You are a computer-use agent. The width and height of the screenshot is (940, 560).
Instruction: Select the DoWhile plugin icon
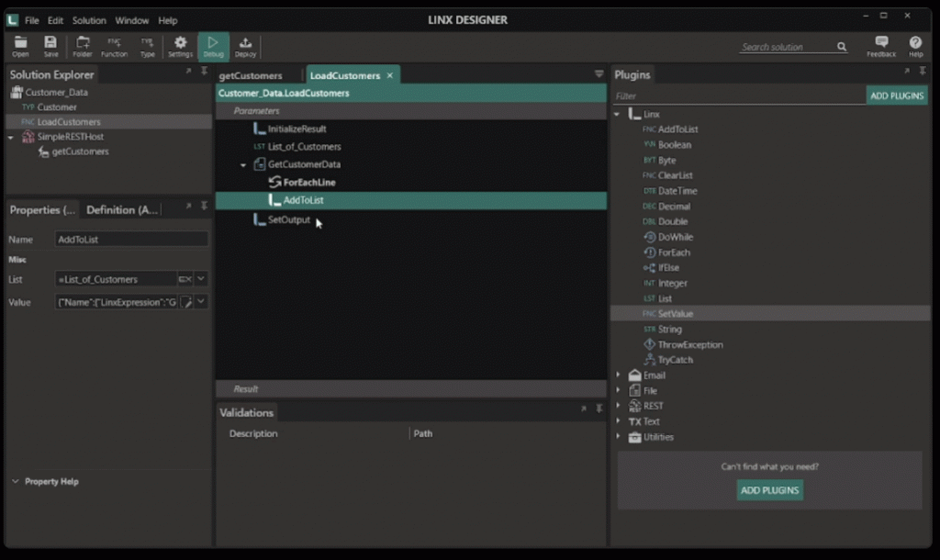[649, 237]
